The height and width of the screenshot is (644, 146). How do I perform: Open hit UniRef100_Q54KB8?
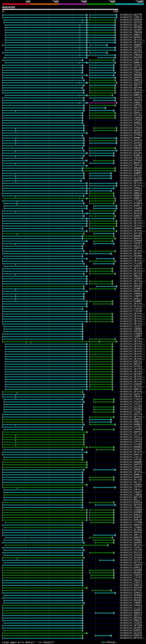(x=131, y=75)
